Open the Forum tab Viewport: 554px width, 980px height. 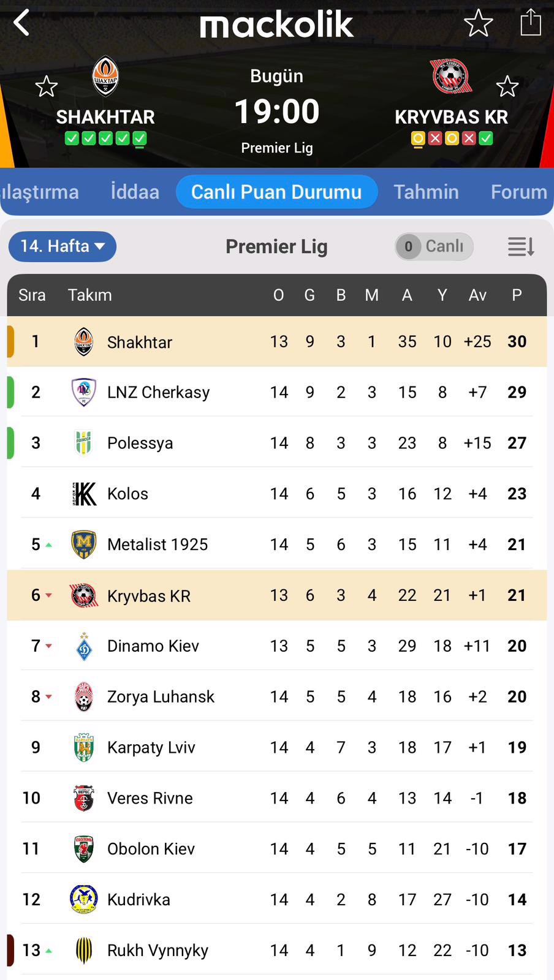pos(518,192)
